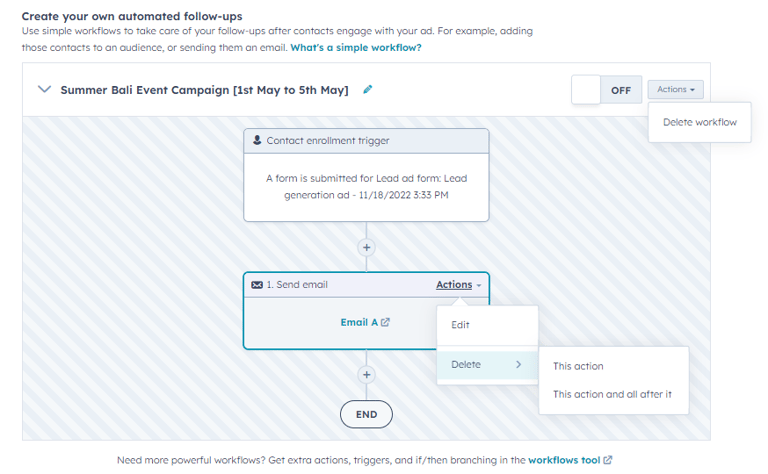Click the plus icon above END

pyautogui.click(x=367, y=374)
